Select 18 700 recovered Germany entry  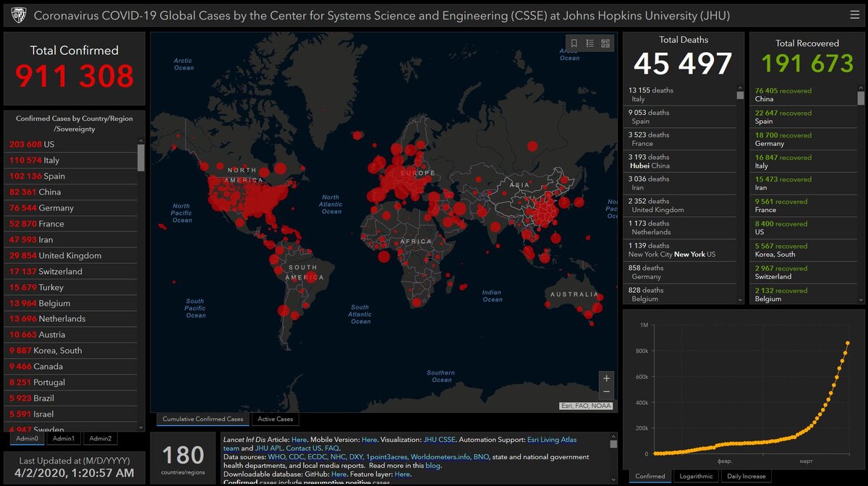[804, 140]
